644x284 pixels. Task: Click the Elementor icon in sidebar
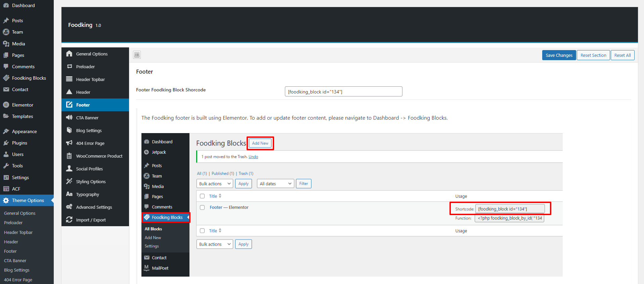pos(6,105)
